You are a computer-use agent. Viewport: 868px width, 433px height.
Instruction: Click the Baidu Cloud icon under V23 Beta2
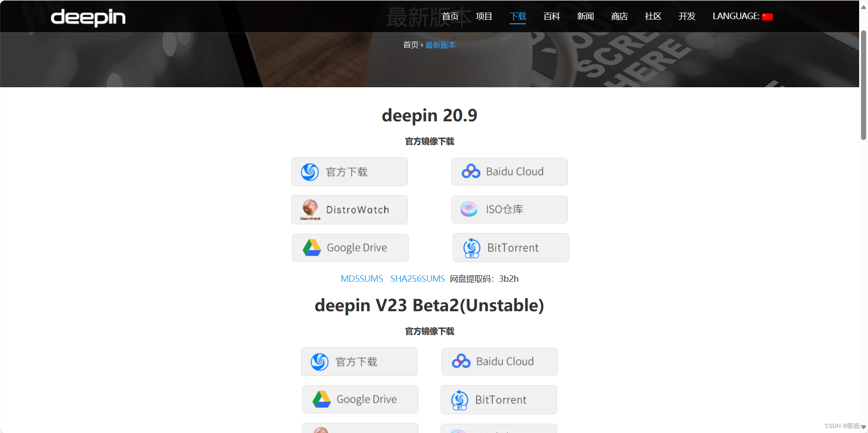pos(461,361)
